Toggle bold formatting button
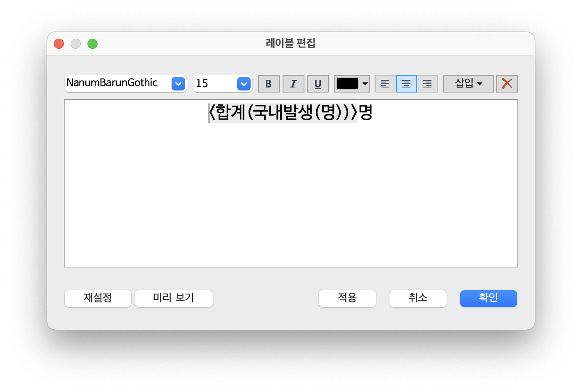This screenshot has height=392, width=582. point(269,84)
